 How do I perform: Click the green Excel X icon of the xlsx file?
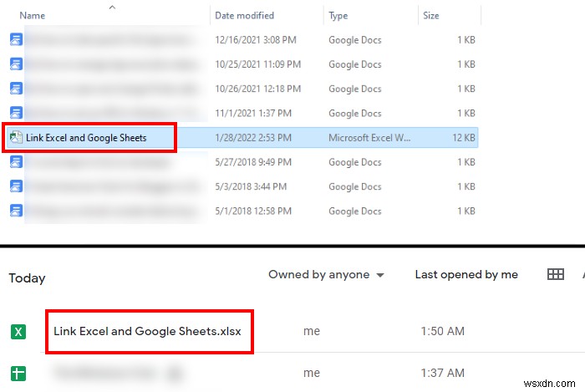[18, 332]
